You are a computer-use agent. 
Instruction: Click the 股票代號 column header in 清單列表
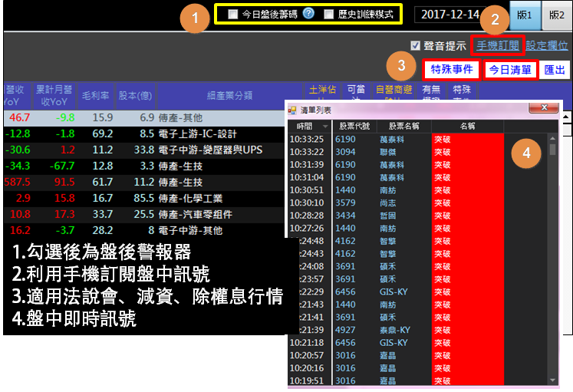coord(354,127)
